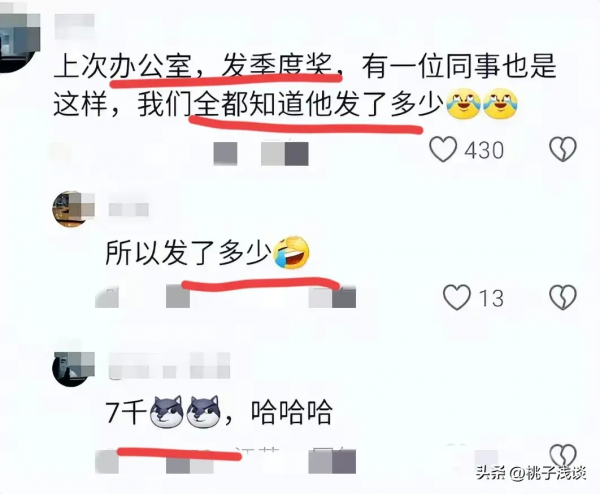Open the top commenter's blurred username

click(74, 26)
